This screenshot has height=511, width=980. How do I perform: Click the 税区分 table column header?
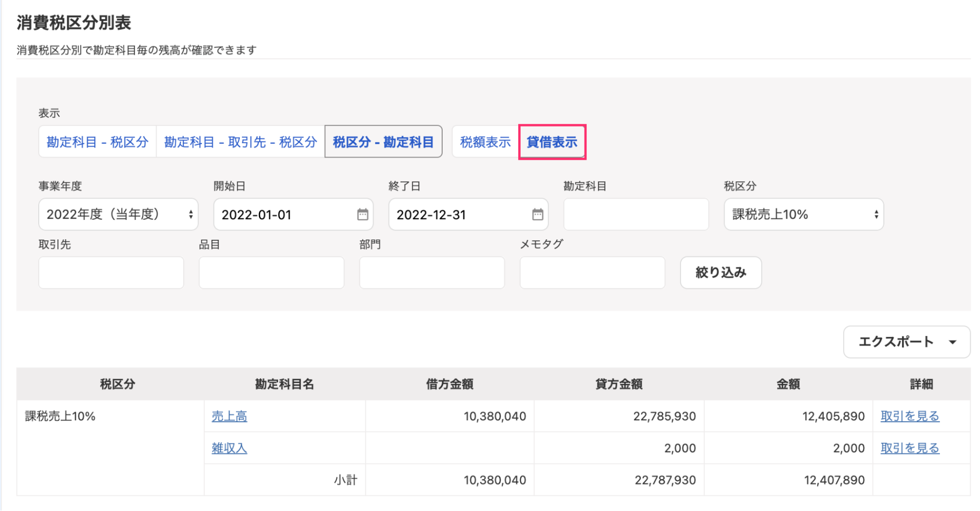[118, 384]
